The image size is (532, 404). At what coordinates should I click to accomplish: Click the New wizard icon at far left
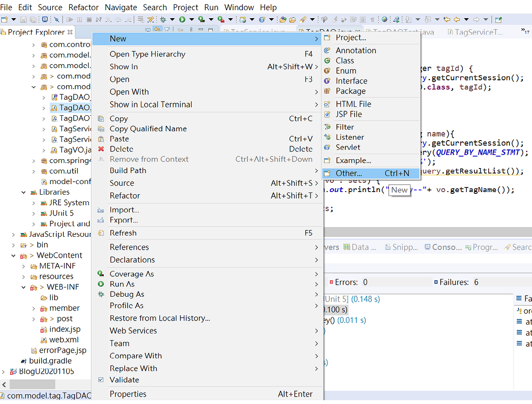[4, 20]
